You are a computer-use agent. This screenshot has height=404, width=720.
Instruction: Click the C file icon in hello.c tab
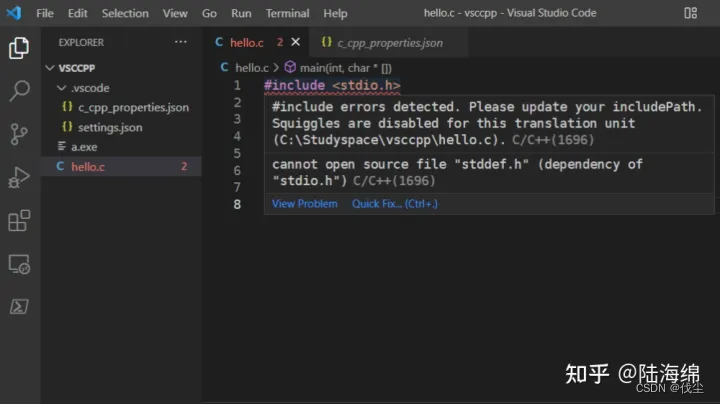pyautogui.click(x=219, y=42)
